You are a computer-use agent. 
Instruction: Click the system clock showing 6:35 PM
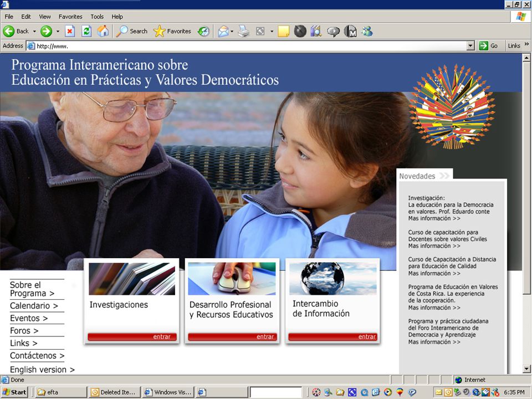(514, 392)
